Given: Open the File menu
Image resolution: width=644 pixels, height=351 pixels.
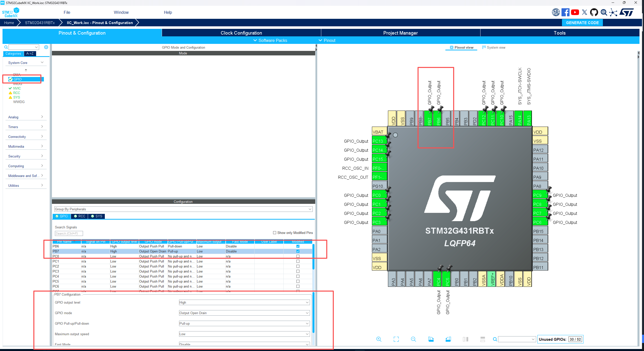Looking at the screenshot, I should 67,12.
